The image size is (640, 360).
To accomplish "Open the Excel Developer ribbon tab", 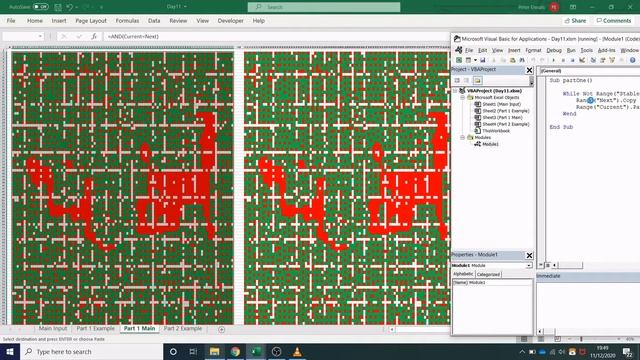I will point(230,21).
